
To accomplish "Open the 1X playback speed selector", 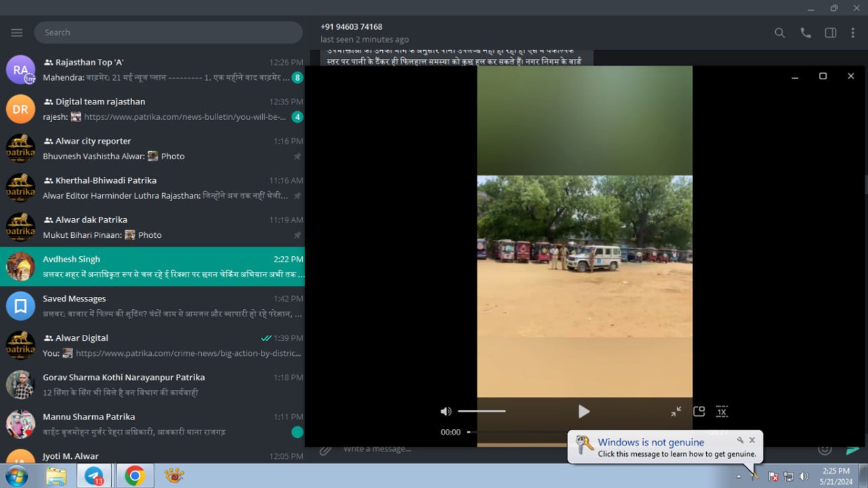I will [722, 411].
